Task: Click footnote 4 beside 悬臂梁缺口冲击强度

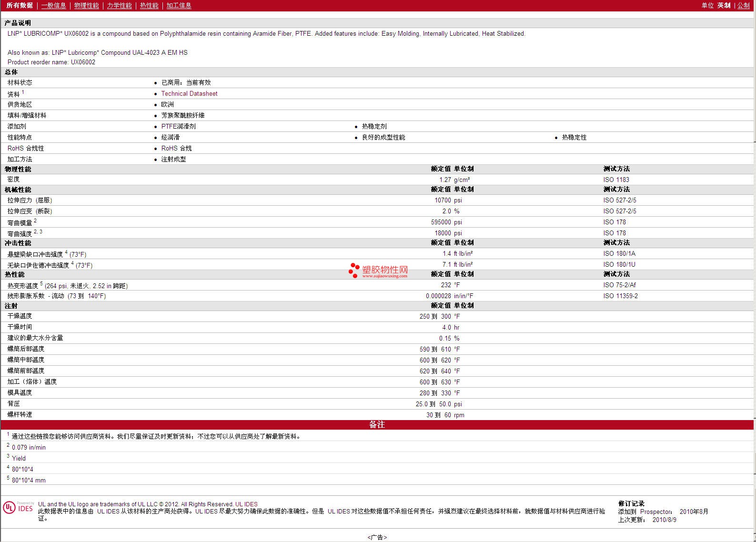Action: point(66,252)
